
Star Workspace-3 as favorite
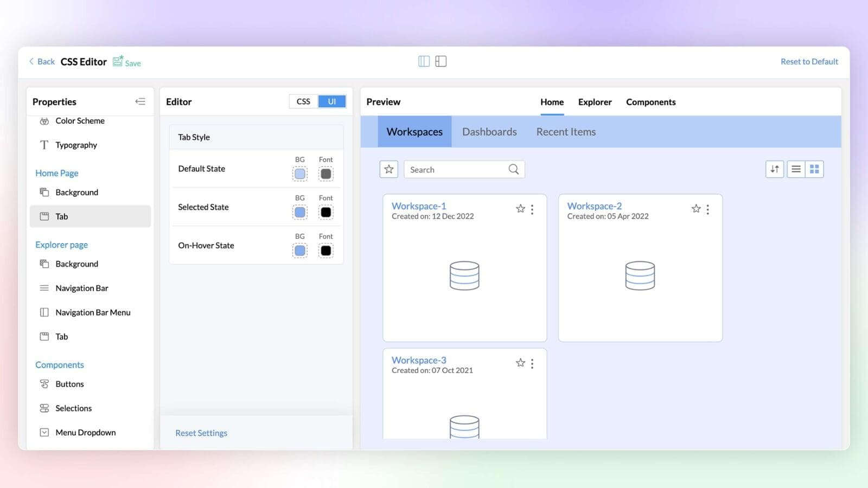pos(520,363)
